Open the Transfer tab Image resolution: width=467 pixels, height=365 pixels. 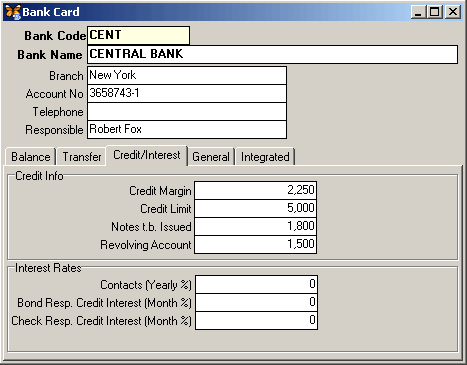click(82, 157)
